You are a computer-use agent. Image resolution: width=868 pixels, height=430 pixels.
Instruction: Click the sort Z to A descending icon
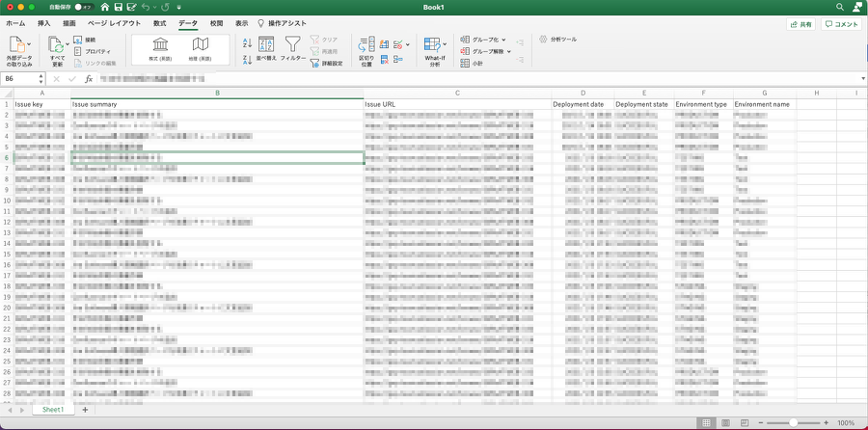coord(248,59)
